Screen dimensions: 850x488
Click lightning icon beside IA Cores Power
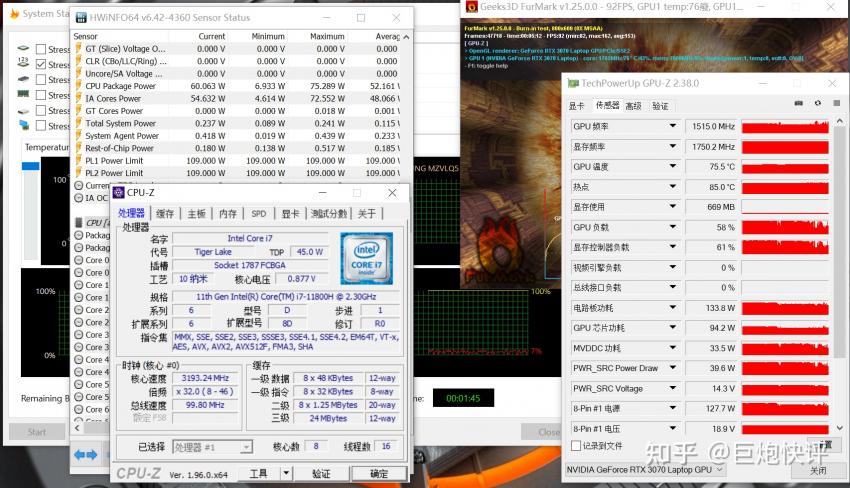click(80, 99)
